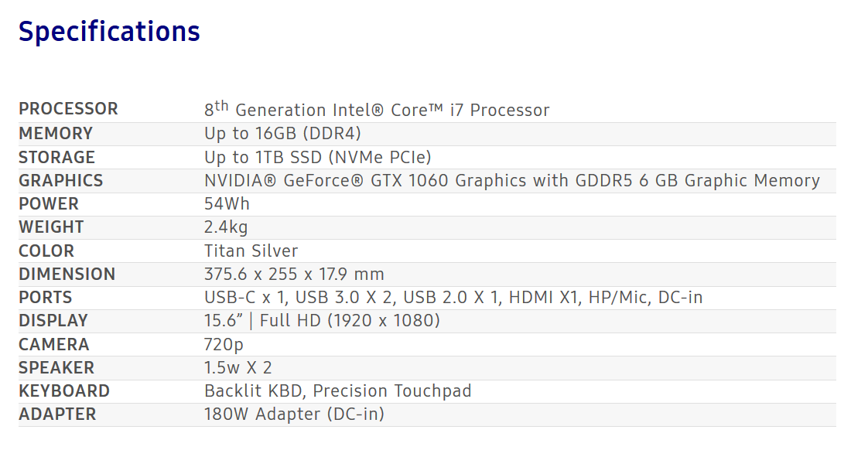Select the Titan Silver color value

click(251, 251)
